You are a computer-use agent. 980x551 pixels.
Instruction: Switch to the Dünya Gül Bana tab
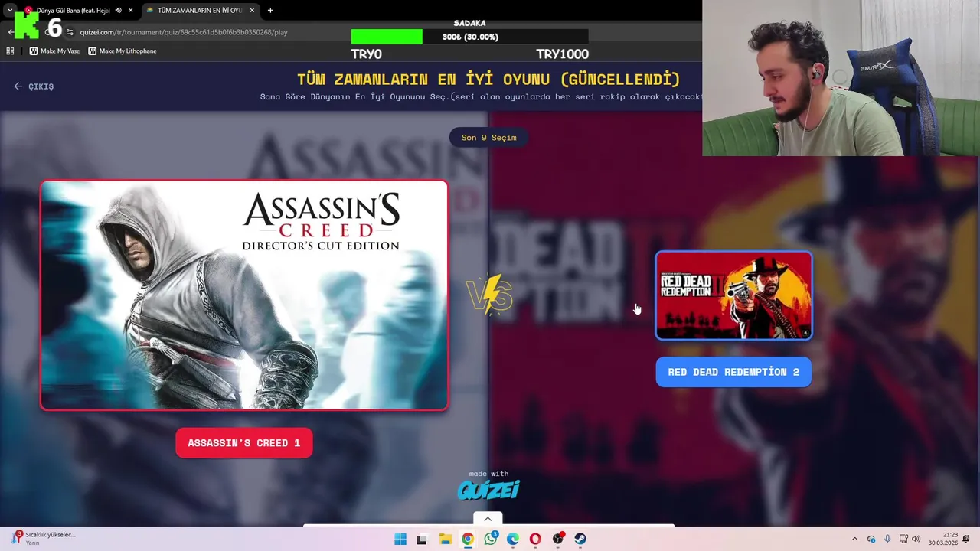coord(73,11)
